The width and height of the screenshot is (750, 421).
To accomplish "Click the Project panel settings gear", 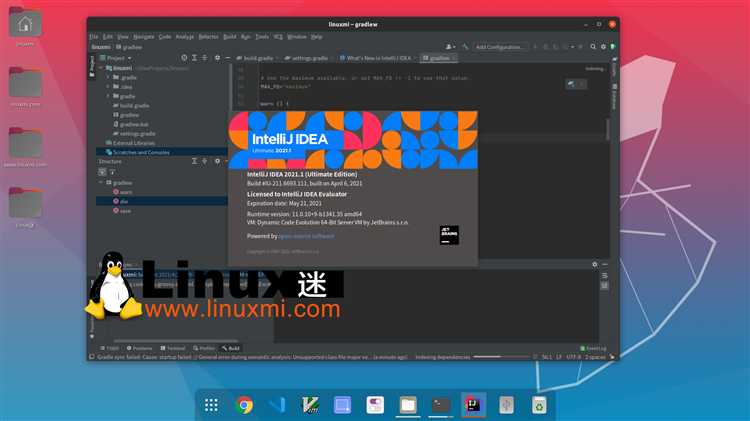I will coord(221,57).
